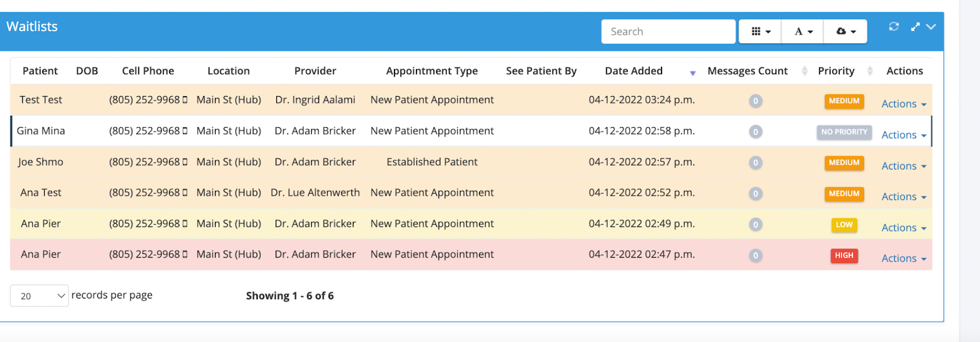Click the LOW priority badge for Ana Pier
Viewport: 980px width, 342px height.
[x=844, y=225]
